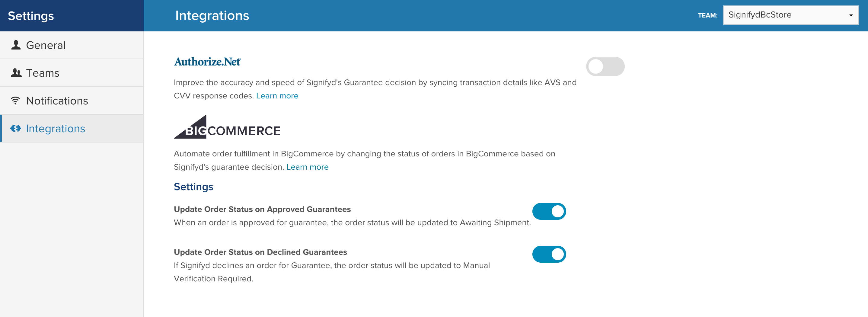Click the Integrations plug icon
Viewport: 868px width, 317px height.
coord(15,129)
